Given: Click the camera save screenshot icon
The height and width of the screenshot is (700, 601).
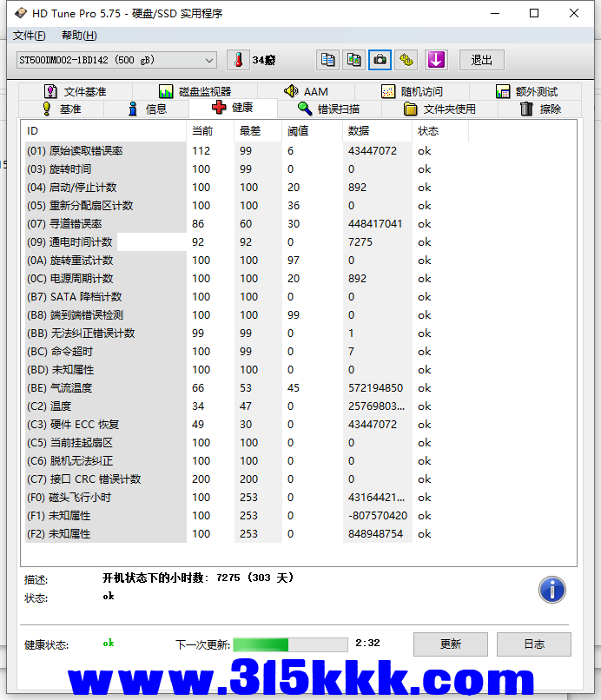Looking at the screenshot, I should (x=380, y=60).
